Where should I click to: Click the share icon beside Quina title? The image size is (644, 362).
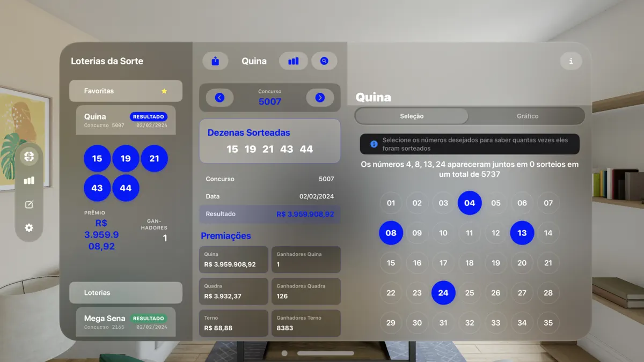click(215, 61)
